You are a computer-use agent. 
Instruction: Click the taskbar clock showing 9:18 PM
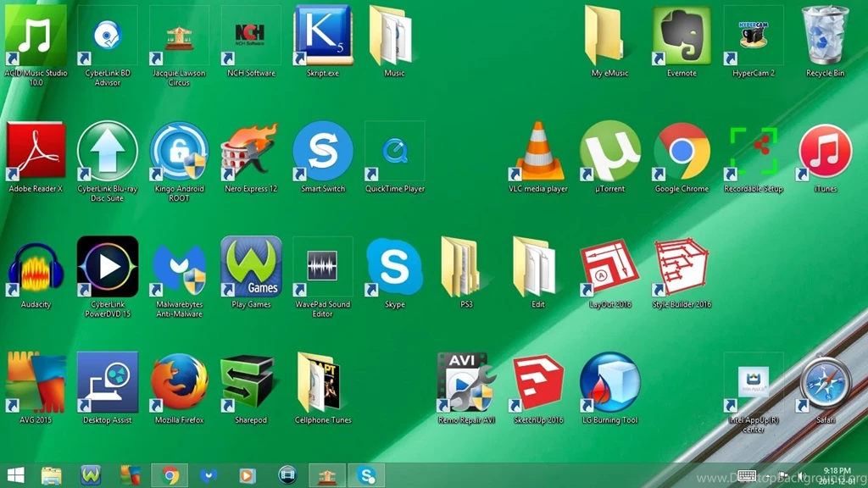point(835,475)
